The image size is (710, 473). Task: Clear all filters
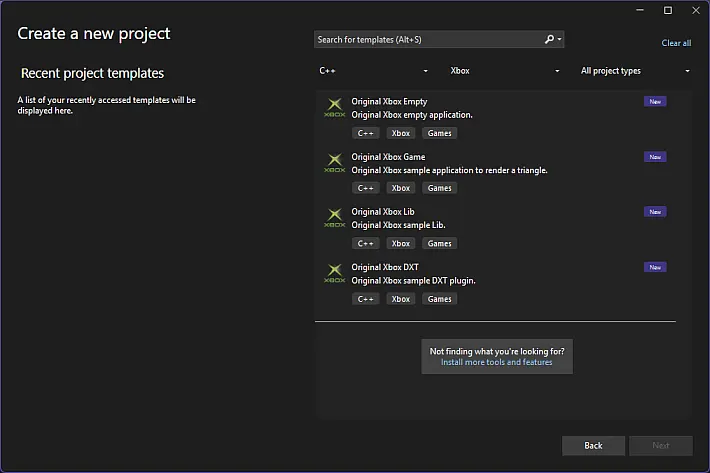coord(676,43)
